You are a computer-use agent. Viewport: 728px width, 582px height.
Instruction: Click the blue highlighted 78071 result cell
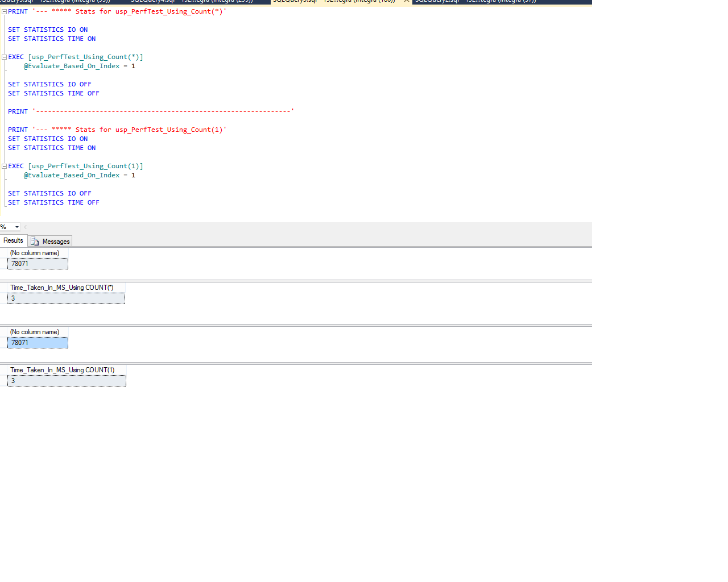(38, 343)
